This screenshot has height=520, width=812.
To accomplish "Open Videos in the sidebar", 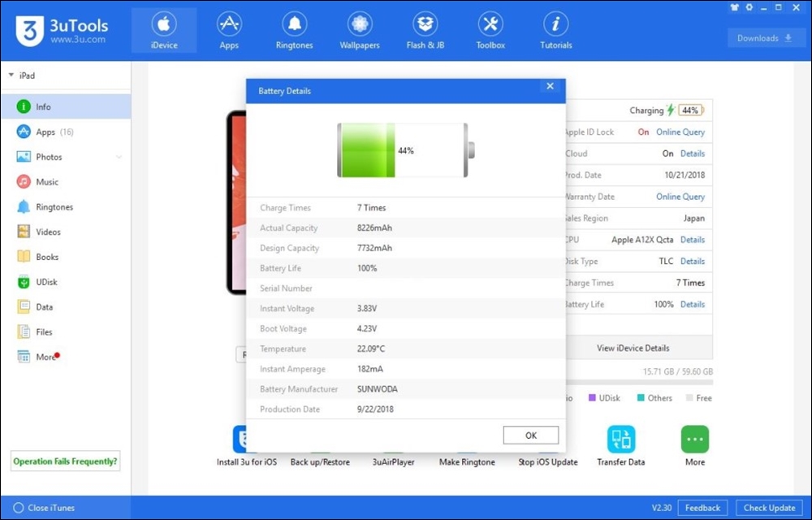I will tap(66, 232).
